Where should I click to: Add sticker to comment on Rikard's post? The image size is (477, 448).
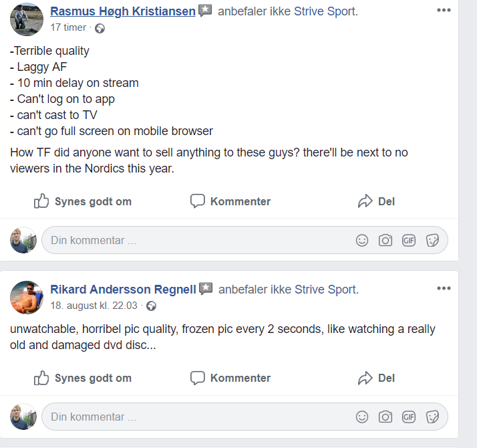pyautogui.click(x=432, y=417)
